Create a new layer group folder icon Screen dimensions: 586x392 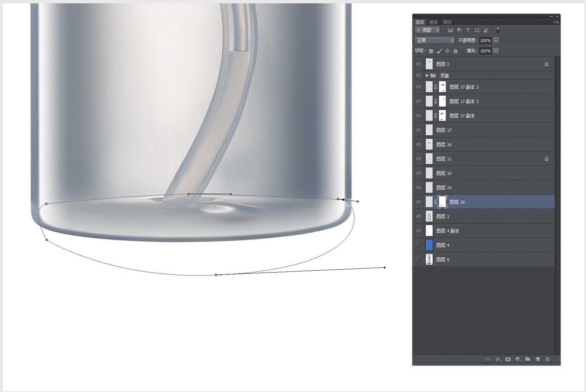point(528,359)
